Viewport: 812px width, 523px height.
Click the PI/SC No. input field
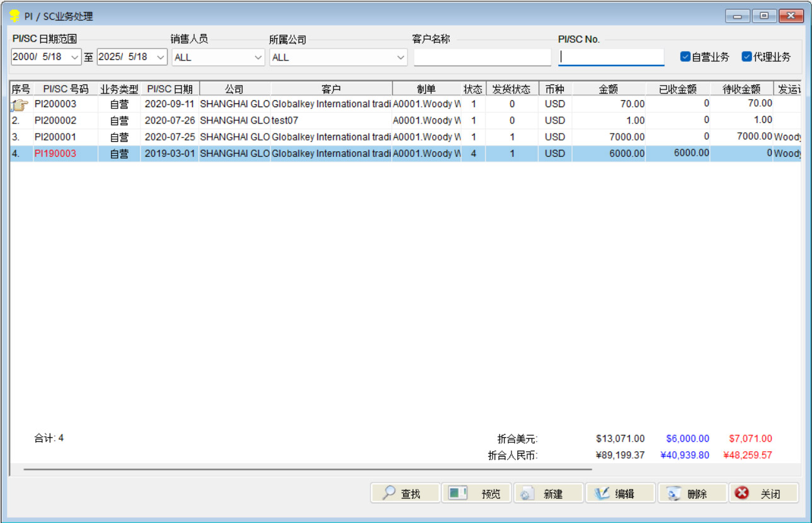[611, 57]
